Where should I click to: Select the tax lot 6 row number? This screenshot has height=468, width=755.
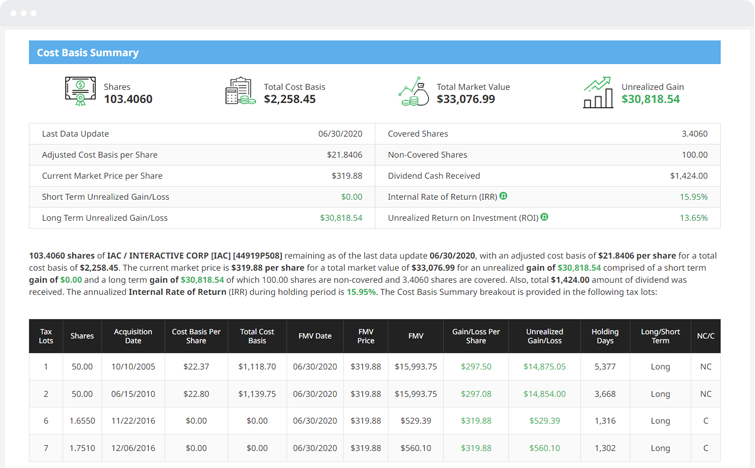pyautogui.click(x=46, y=421)
